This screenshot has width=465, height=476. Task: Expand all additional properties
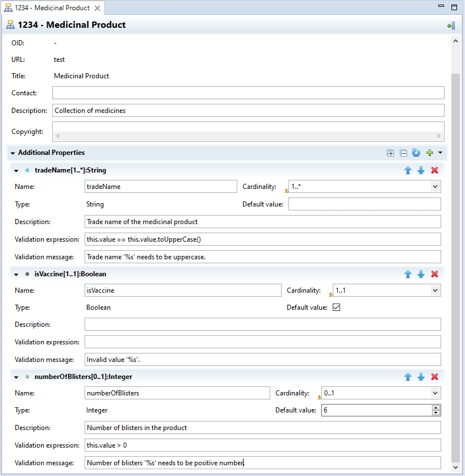[390, 153]
